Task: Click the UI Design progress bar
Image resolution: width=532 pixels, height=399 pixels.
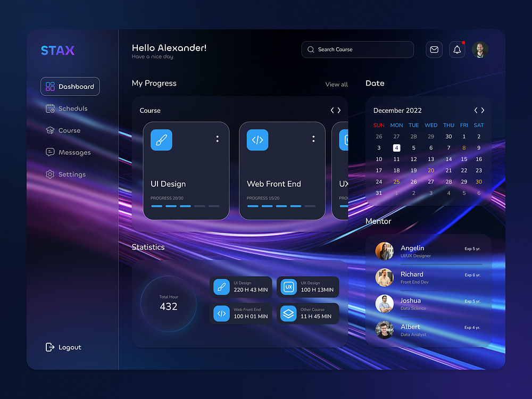Action: click(185, 206)
